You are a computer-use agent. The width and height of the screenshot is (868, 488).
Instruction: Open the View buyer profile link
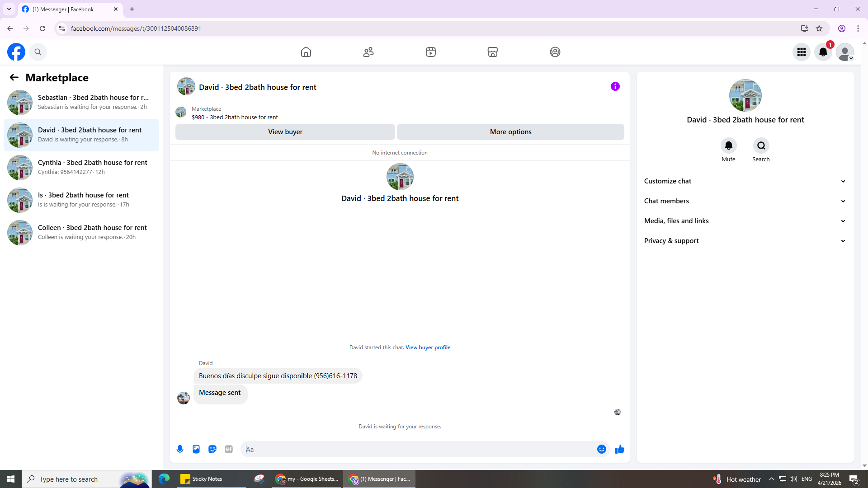428,347
